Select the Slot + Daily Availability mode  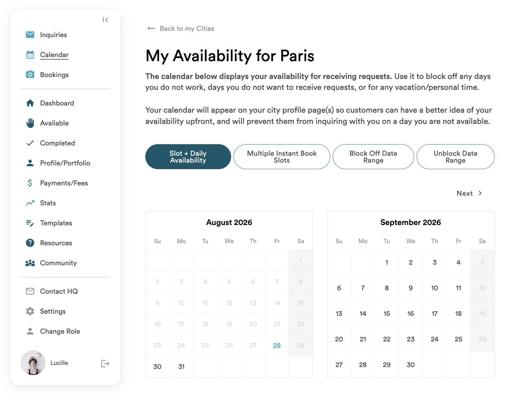pos(188,157)
